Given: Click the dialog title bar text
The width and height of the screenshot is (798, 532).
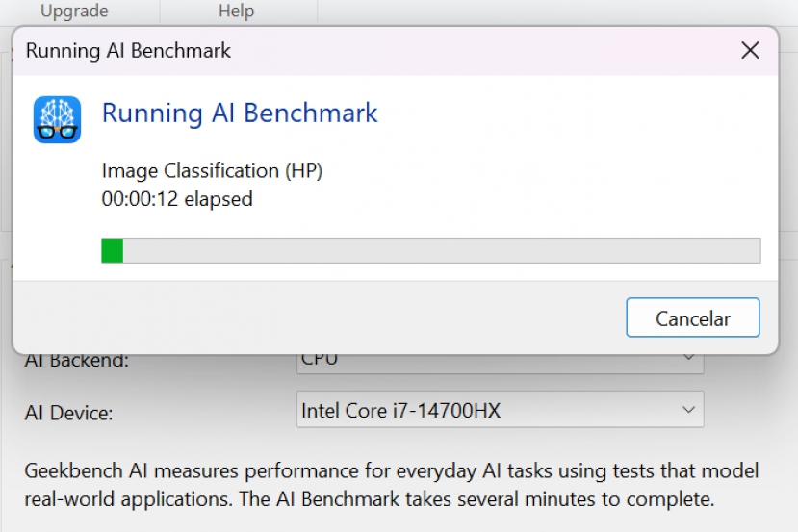Looking at the screenshot, I should [128, 51].
